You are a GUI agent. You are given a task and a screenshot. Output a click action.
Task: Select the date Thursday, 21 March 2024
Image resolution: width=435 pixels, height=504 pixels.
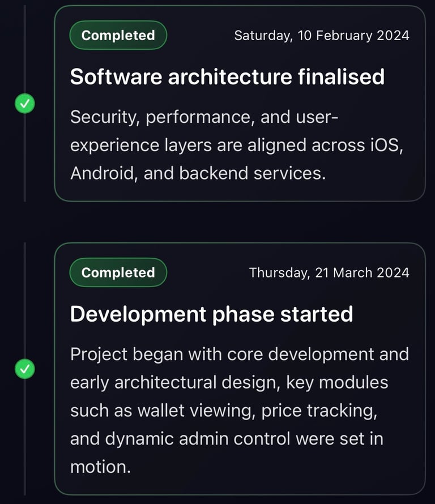[x=329, y=273]
